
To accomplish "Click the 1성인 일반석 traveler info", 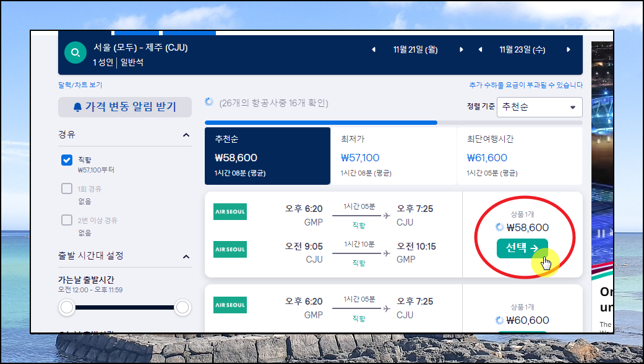I will tap(118, 63).
